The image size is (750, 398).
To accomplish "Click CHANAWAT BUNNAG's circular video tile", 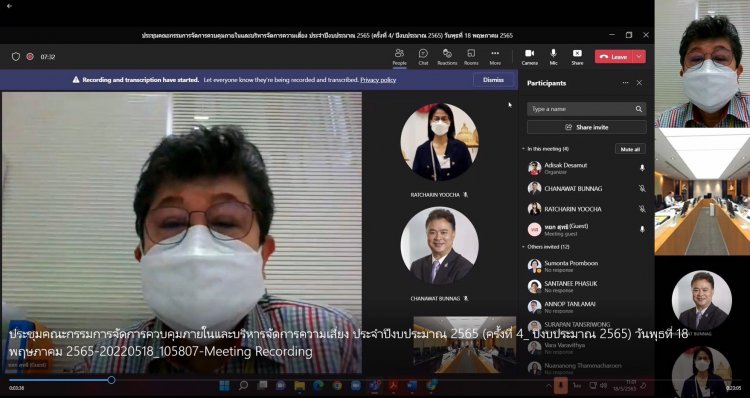I will (x=440, y=246).
